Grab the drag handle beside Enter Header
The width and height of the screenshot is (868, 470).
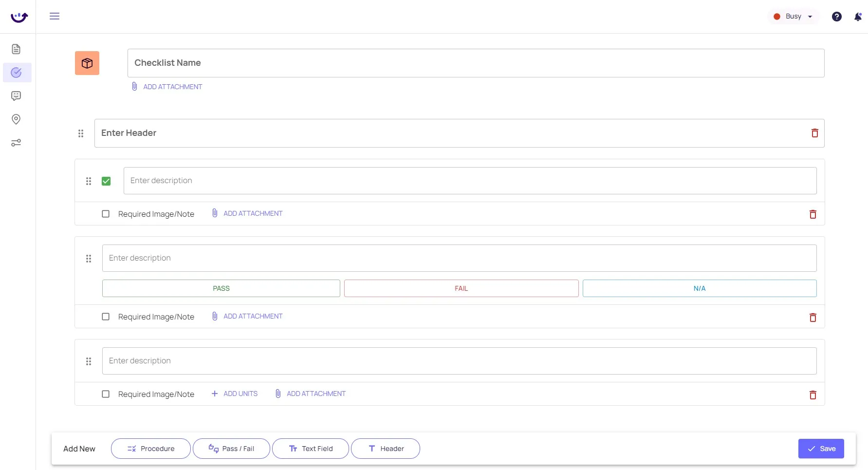(x=81, y=133)
